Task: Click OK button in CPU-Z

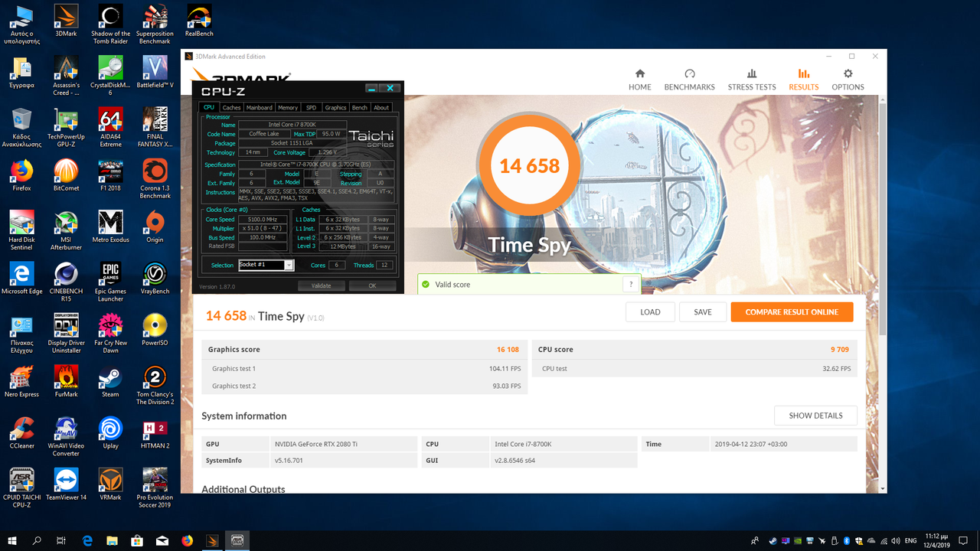Action: point(372,285)
